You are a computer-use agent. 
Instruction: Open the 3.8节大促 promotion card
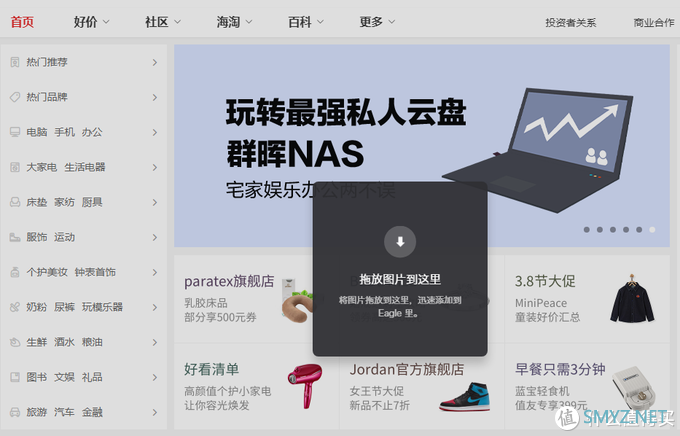(587, 298)
